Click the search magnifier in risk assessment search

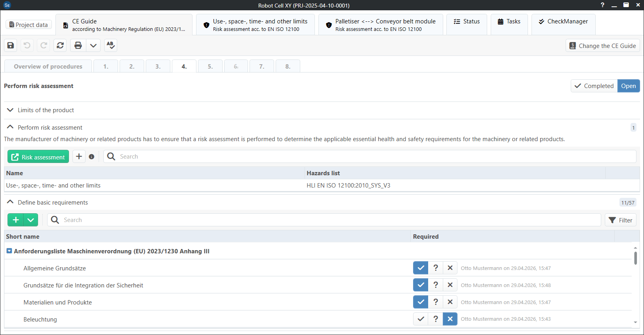(x=111, y=157)
